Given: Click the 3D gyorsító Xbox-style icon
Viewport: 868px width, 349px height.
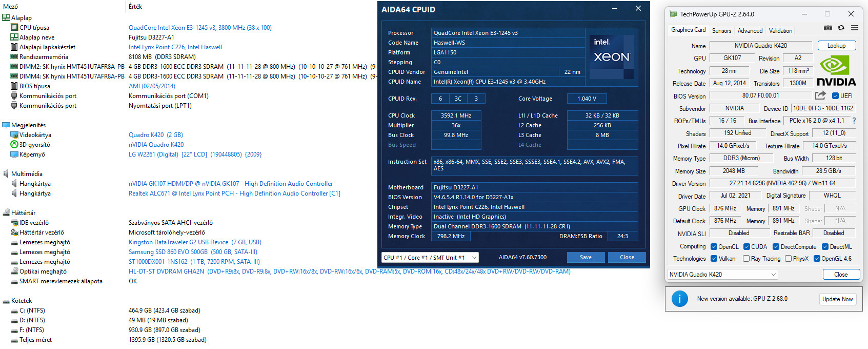Looking at the screenshot, I should (x=14, y=144).
